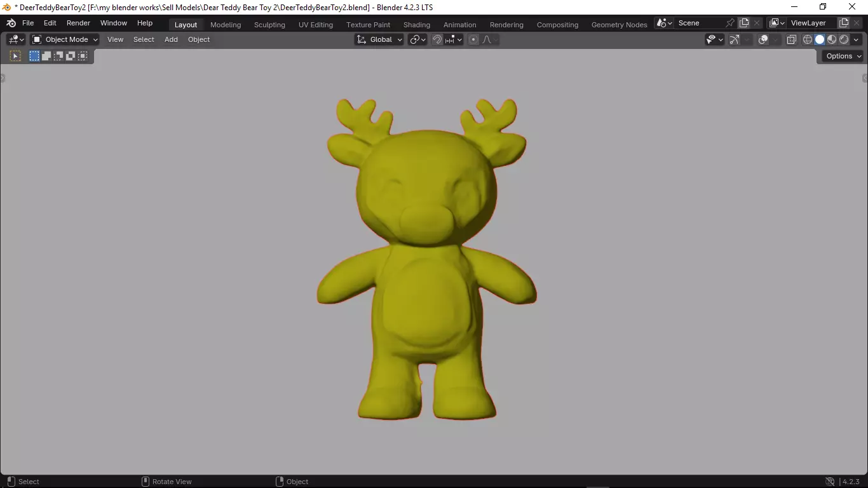Switch to Material Preview shading
Screen dimensions: 868x488
coord(832,39)
